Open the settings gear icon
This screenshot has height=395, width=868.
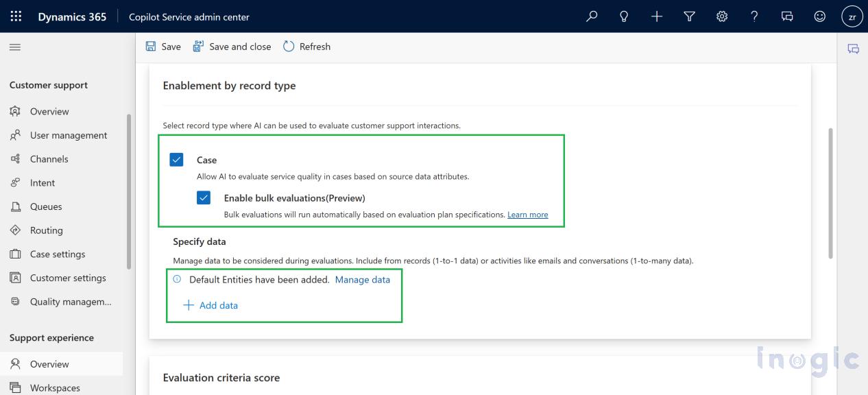tap(722, 16)
